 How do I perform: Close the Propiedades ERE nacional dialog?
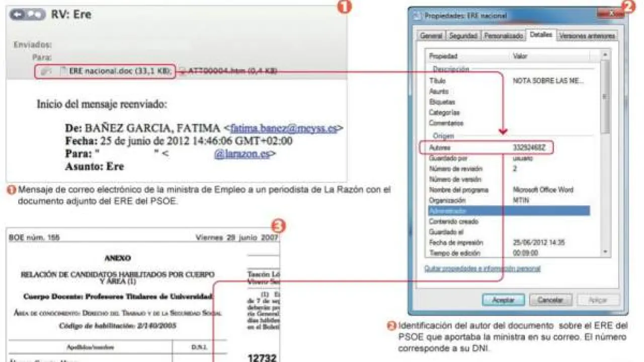610,14
